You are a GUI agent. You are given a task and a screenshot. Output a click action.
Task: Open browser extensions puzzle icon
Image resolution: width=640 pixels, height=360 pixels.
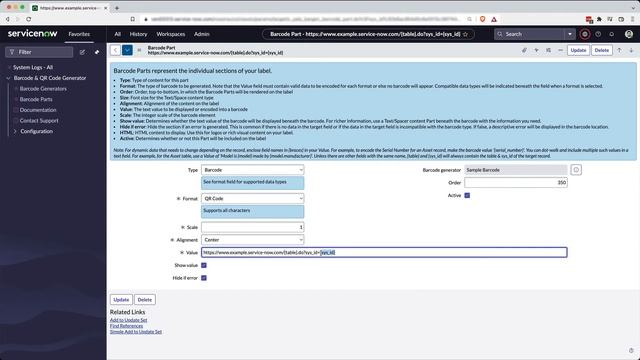pyautogui.click(x=599, y=19)
